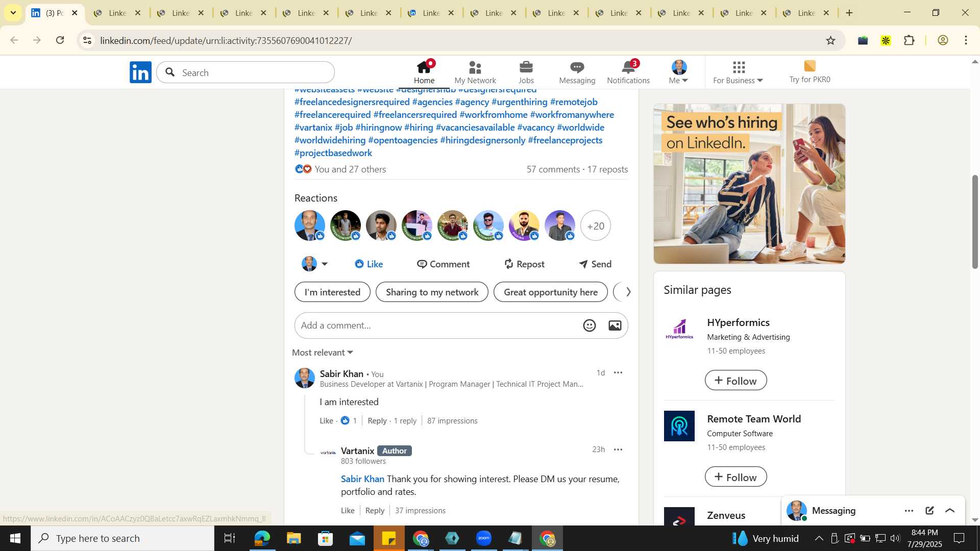This screenshot has width=980, height=551.
Task: Go to Home feed icon
Action: pos(424,72)
